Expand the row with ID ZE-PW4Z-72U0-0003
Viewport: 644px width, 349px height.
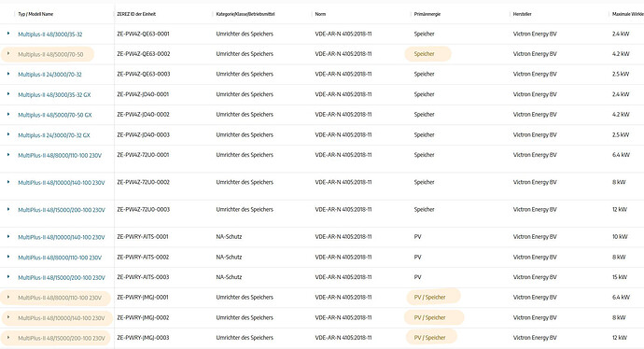[8, 209]
